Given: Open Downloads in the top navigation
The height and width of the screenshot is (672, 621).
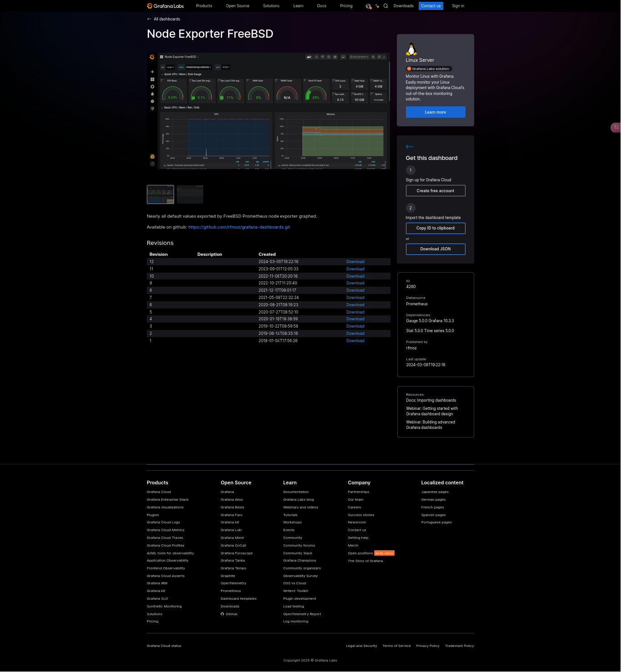Looking at the screenshot, I should pos(404,6).
